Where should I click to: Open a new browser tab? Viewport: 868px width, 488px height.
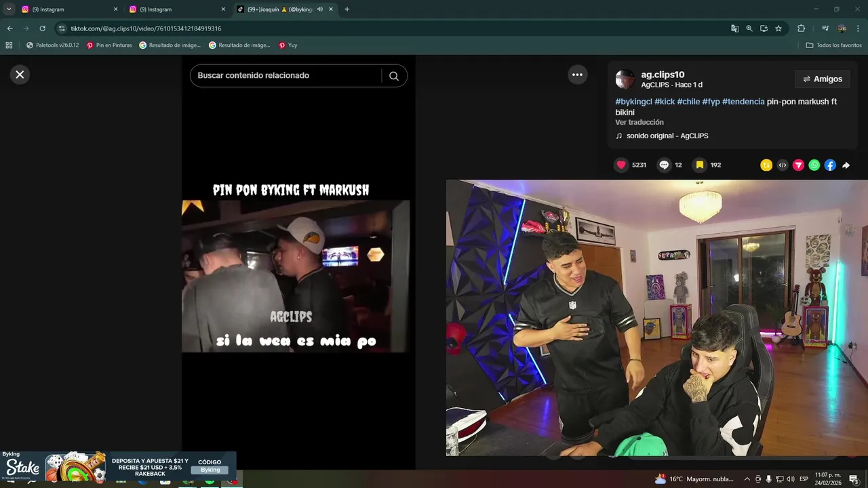click(x=347, y=9)
